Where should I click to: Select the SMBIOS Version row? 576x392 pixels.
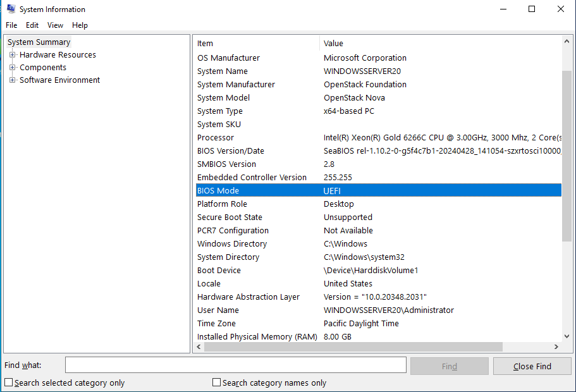(x=378, y=164)
